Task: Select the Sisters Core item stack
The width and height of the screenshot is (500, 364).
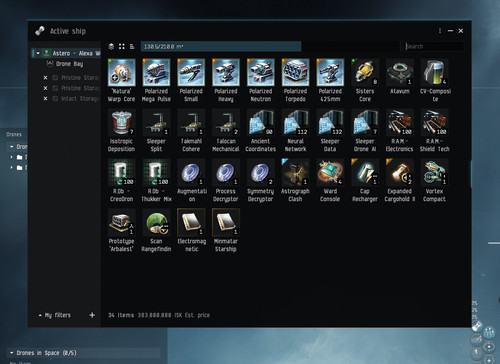Action: click(365, 80)
